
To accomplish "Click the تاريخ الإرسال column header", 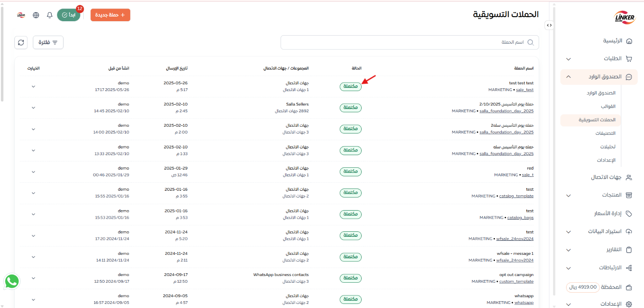I will click(x=177, y=69).
